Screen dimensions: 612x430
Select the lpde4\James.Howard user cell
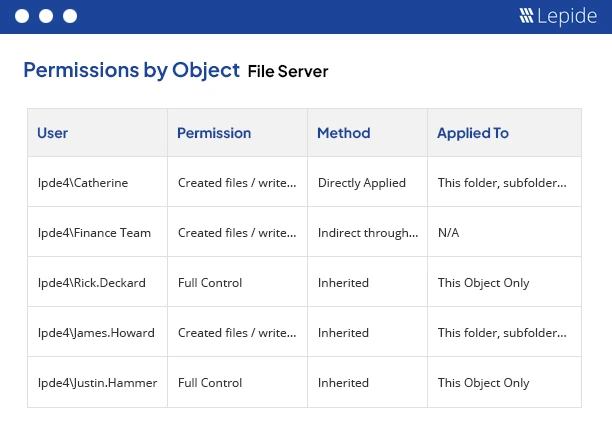click(96, 333)
